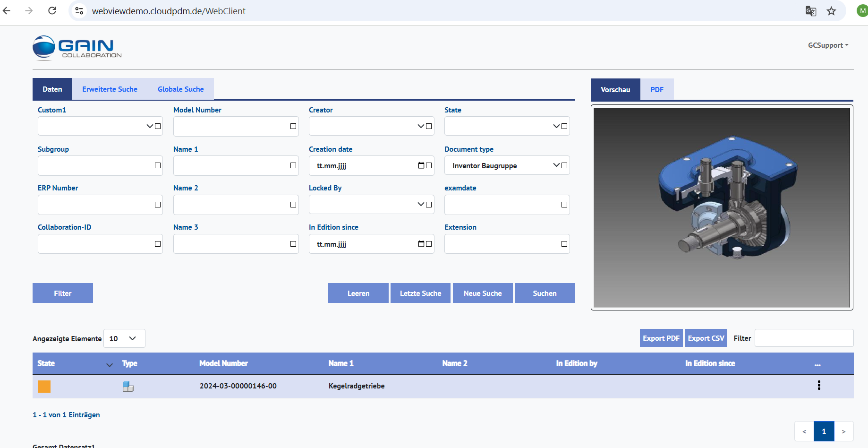Click the table Filter text input
Viewport: 868px width, 448px height.
804,338
